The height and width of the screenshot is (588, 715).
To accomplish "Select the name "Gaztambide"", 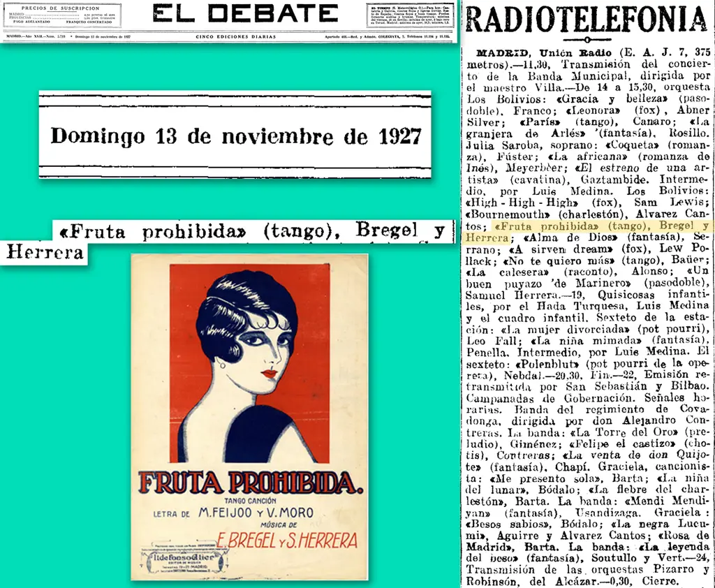I will click(x=614, y=179).
